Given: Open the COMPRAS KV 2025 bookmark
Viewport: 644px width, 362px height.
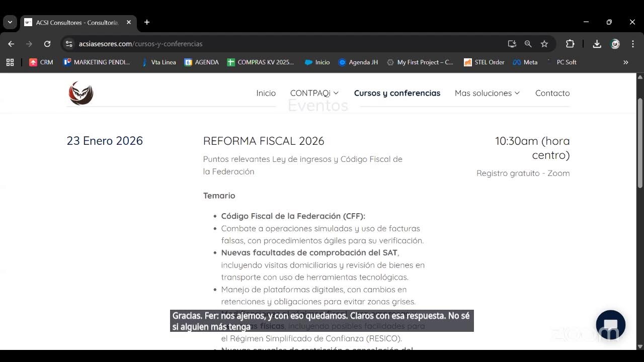Looking at the screenshot, I should pos(261,62).
